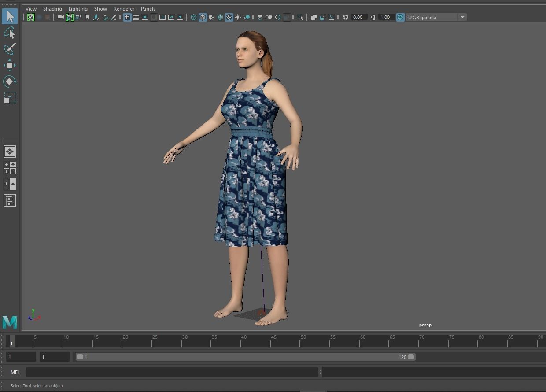Toggle Use All Lights bulb icon
The width and height of the screenshot is (546, 392).
(238, 17)
